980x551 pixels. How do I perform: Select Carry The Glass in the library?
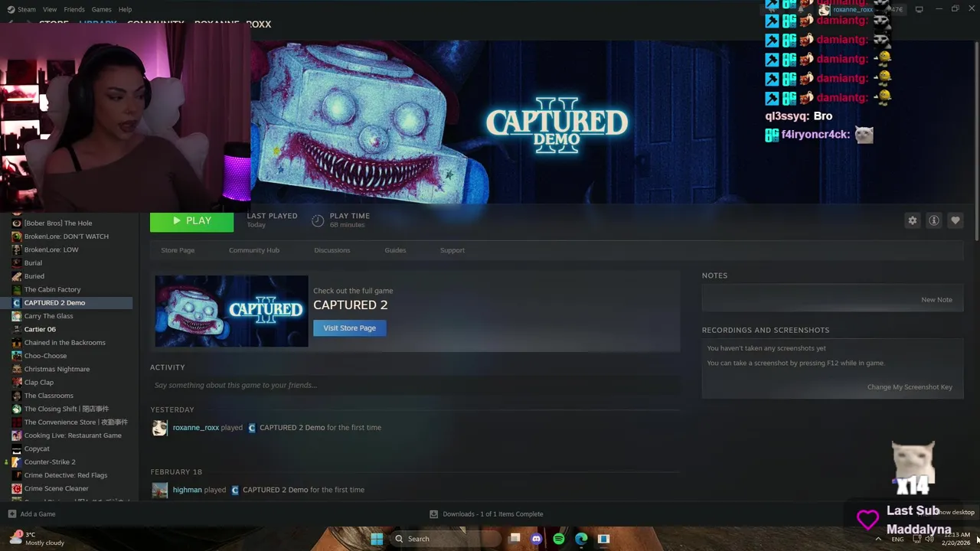tap(48, 316)
